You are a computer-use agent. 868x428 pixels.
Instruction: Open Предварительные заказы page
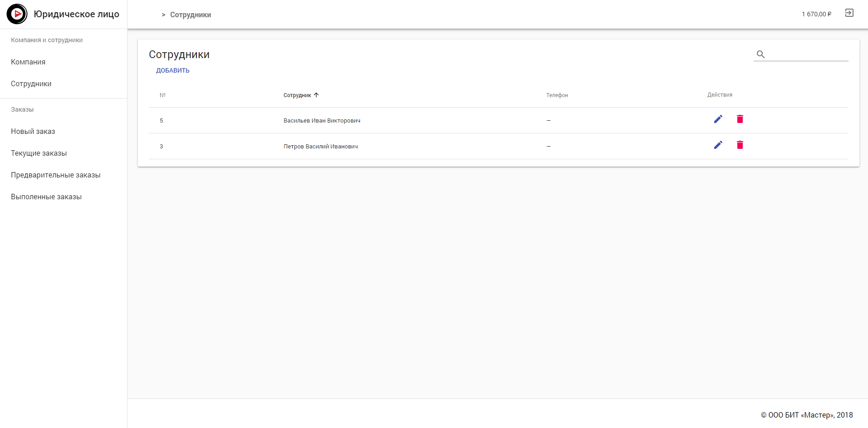[x=56, y=175]
